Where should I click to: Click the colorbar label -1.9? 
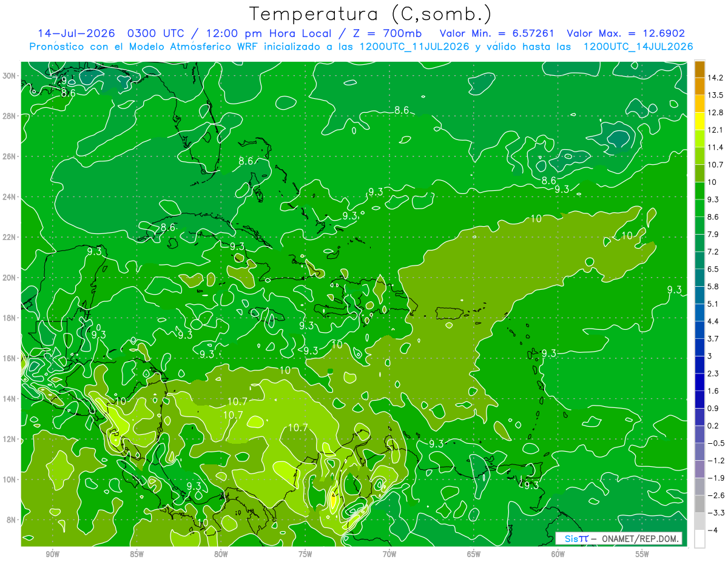716,478
